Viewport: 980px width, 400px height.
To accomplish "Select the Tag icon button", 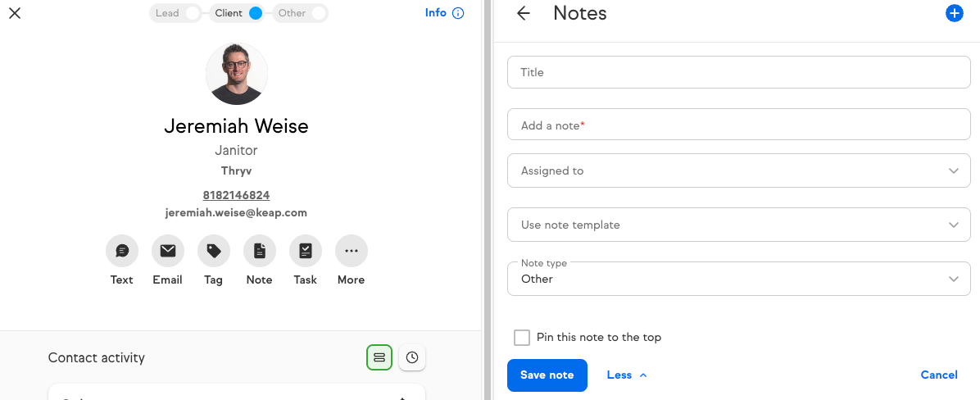I will [x=214, y=252].
